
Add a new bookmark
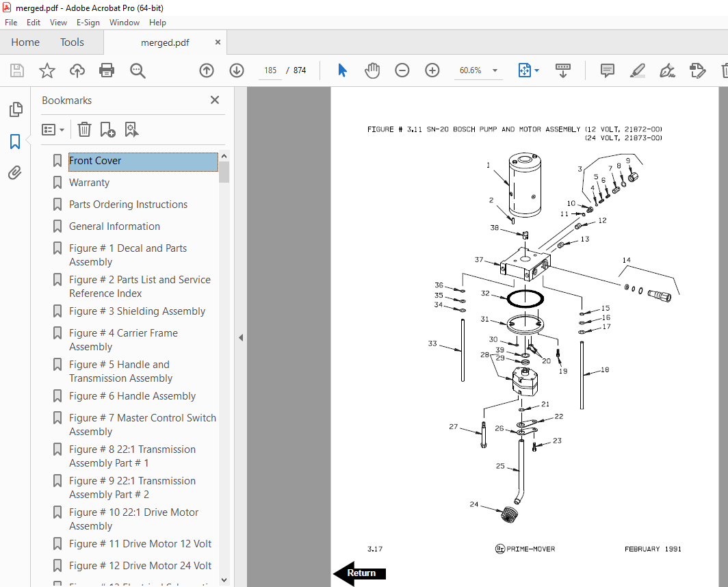pos(107,129)
